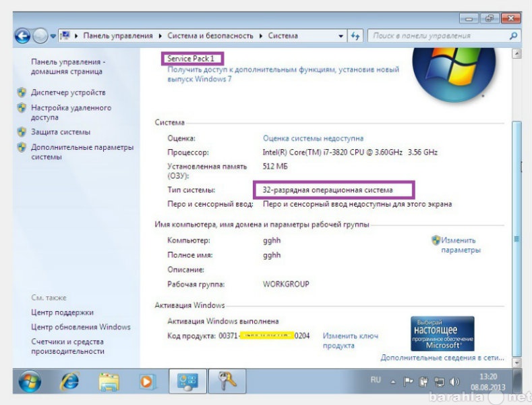Select Активация Windows выполнена text
The height and width of the screenshot is (405, 532).
pyautogui.click(x=223, y=321)
